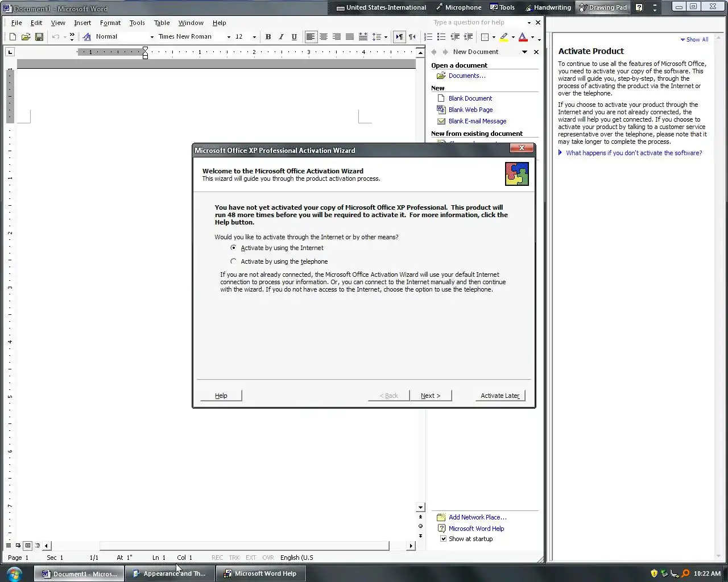The height and width of the screenshot is (582, 728).
Task: Open the Times New Roman font dropdown
Action: (229, 37)
